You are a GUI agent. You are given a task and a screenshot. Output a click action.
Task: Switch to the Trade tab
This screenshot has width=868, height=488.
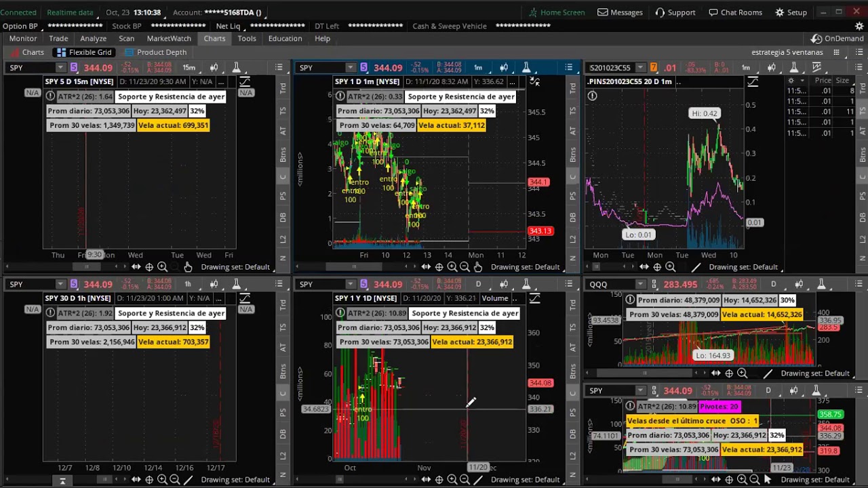pyautogui.click(x=58, y=39)
